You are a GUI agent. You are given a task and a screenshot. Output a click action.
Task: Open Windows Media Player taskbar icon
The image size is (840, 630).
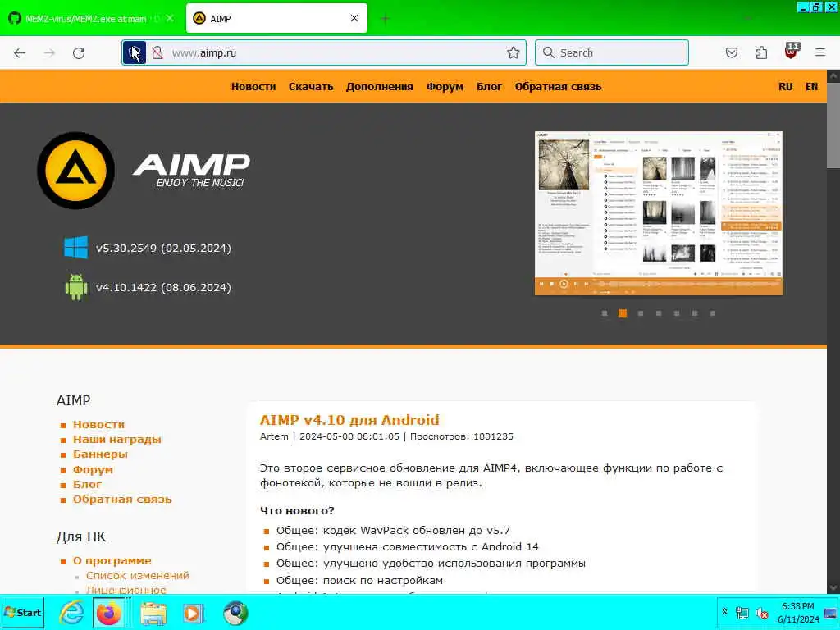pyautogui.click(x=193, y=613)
